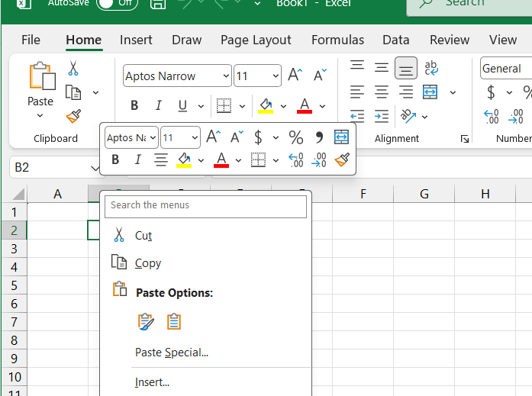Choose Cut from the context menu
Viewport: 532px width, 396px height.
tap(205, 235)
